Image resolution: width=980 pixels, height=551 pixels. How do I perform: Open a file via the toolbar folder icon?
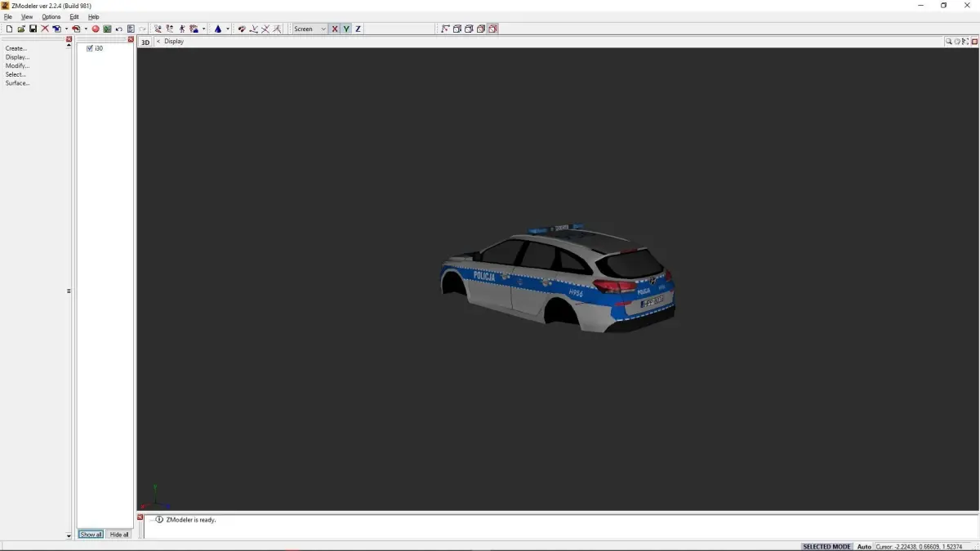pyautogui.click(x=21, y=29)
